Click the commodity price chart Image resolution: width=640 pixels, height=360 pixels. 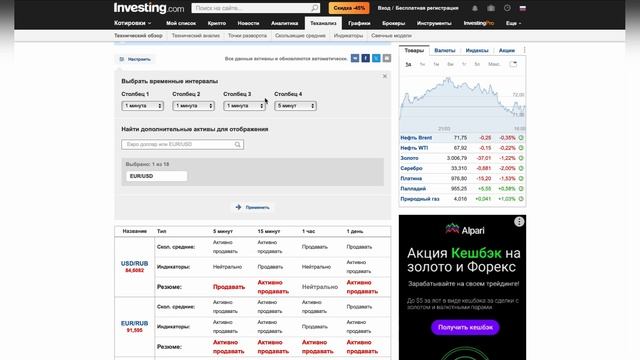coord(462,102)
